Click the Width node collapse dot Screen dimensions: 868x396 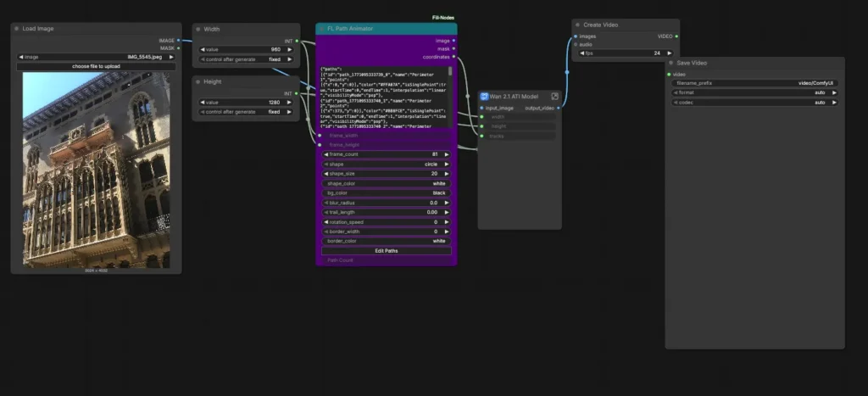(198, 29)
